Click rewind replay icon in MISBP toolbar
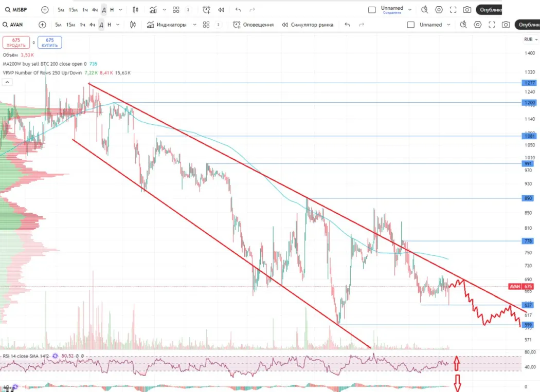 221,10
